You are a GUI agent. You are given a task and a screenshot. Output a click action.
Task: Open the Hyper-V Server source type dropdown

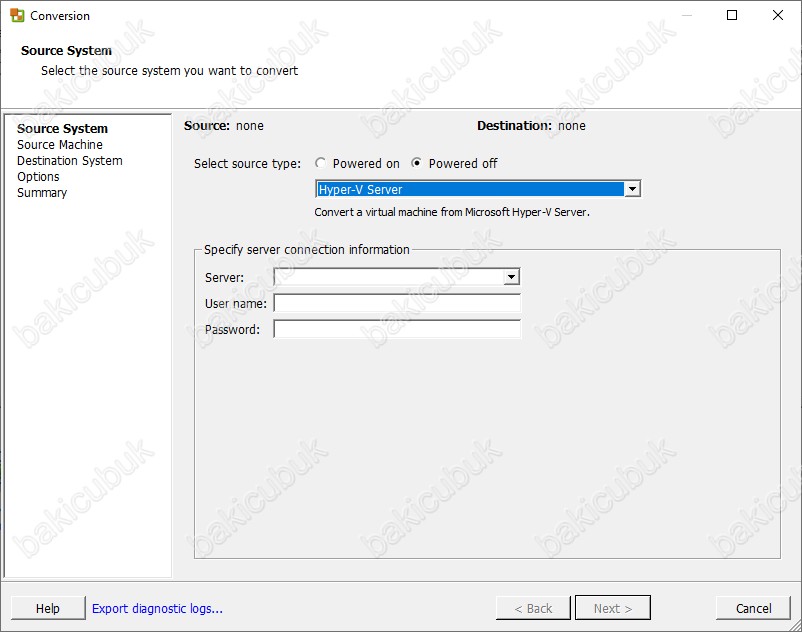tap(478, 189)
